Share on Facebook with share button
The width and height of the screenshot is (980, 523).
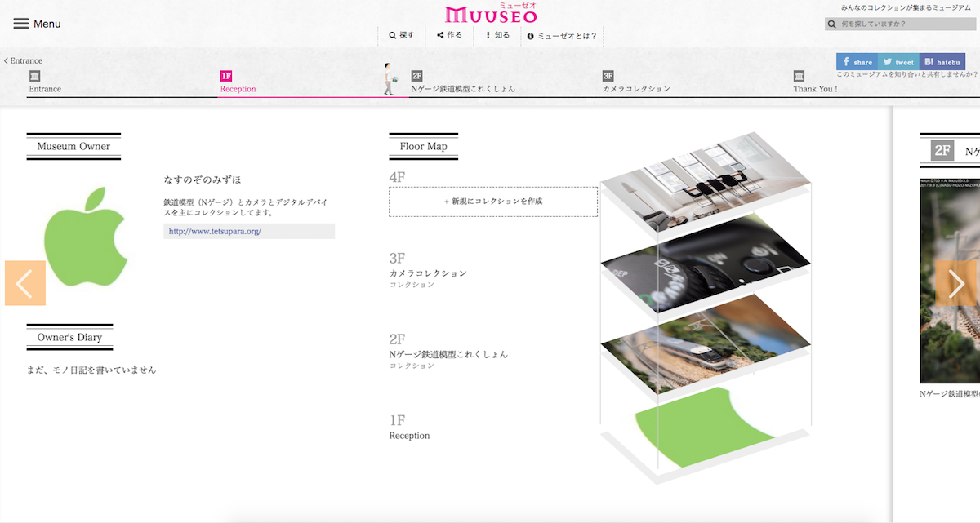click(857, 62)
